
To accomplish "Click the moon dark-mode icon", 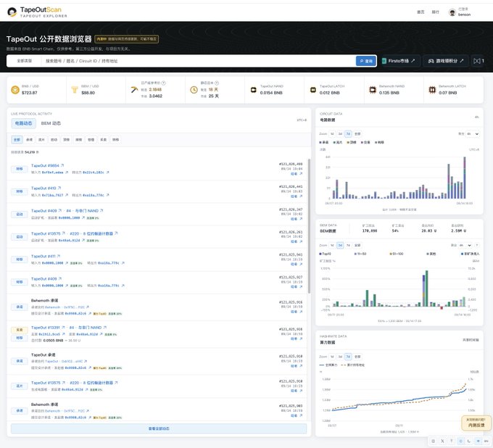I will (x=469, y=441).
